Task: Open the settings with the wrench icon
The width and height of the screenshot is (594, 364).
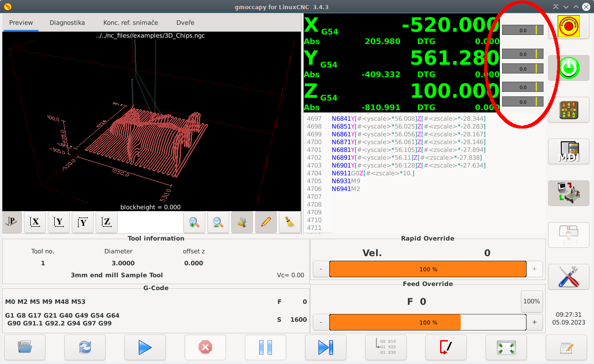Action: coord(568,277)
